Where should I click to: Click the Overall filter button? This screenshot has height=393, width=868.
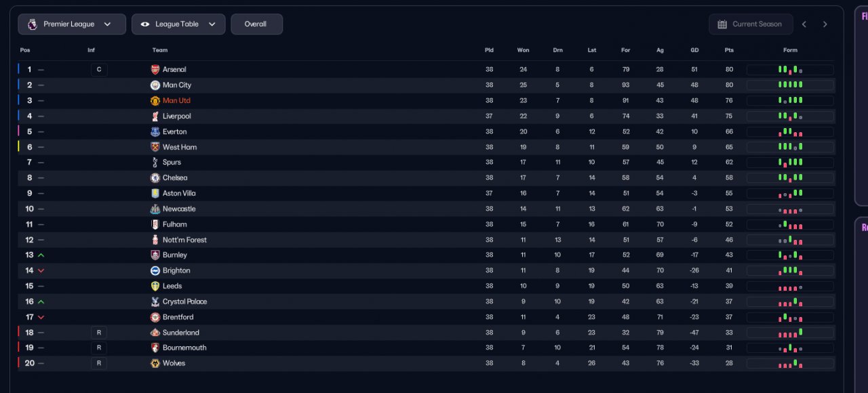256,24
